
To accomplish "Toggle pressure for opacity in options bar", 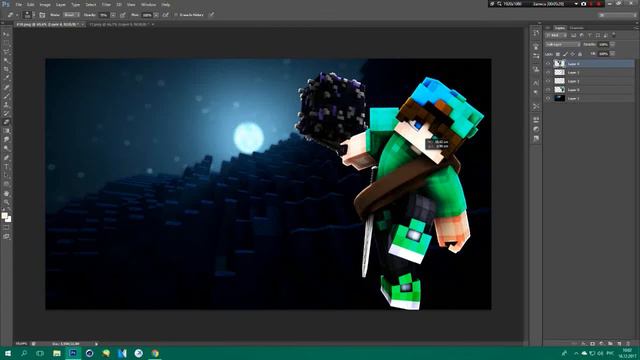I will (122, 15).
